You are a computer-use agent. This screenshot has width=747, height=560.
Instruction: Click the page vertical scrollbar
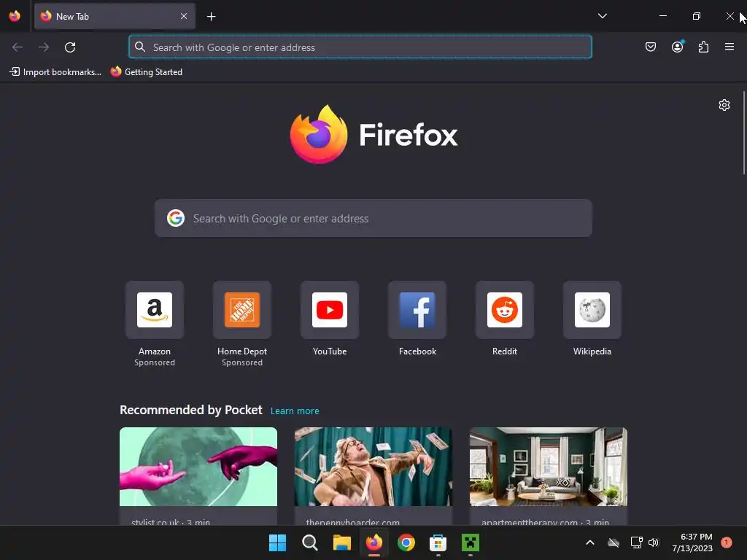[743, 133]
